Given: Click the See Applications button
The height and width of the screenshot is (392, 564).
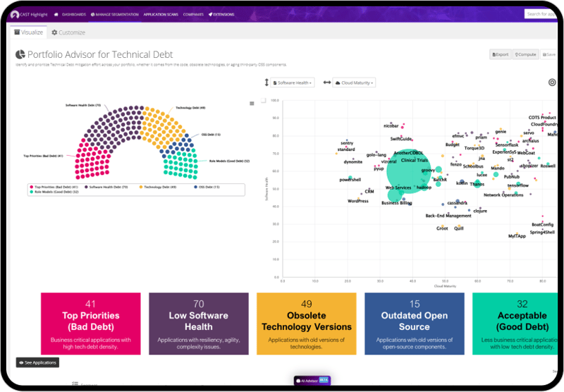Looking at the screenshot, I should pyautogui.click(x=37, y=362).
